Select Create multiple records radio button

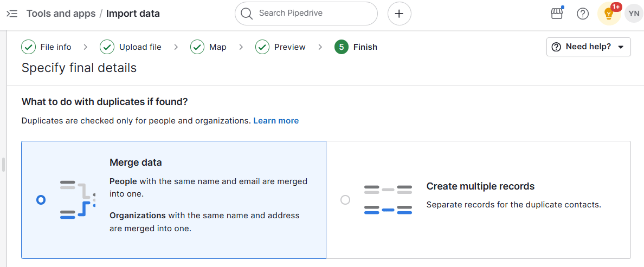[345, 200]
